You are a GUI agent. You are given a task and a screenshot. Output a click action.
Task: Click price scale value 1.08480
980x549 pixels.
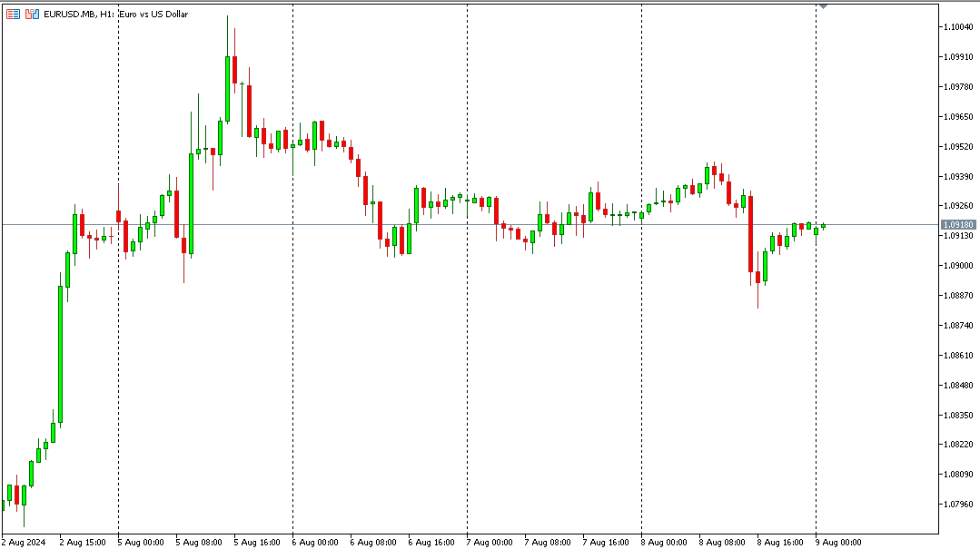tap(958, 386)
